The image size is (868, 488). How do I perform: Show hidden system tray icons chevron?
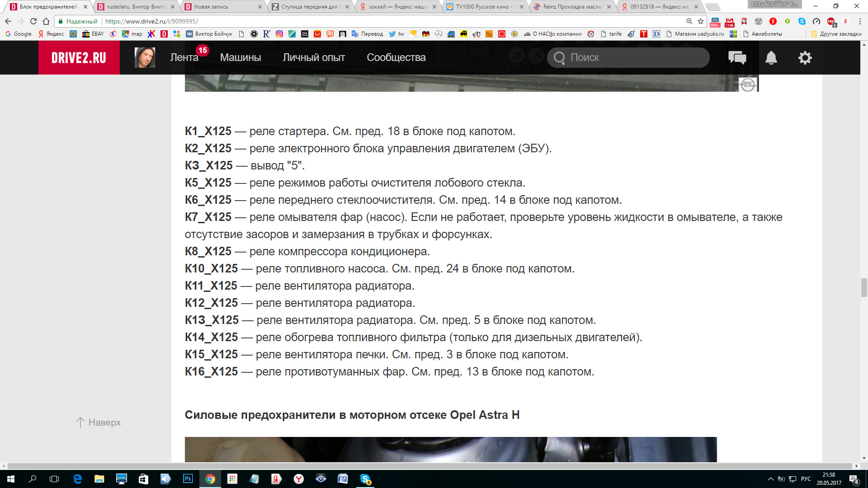point(770,479)
